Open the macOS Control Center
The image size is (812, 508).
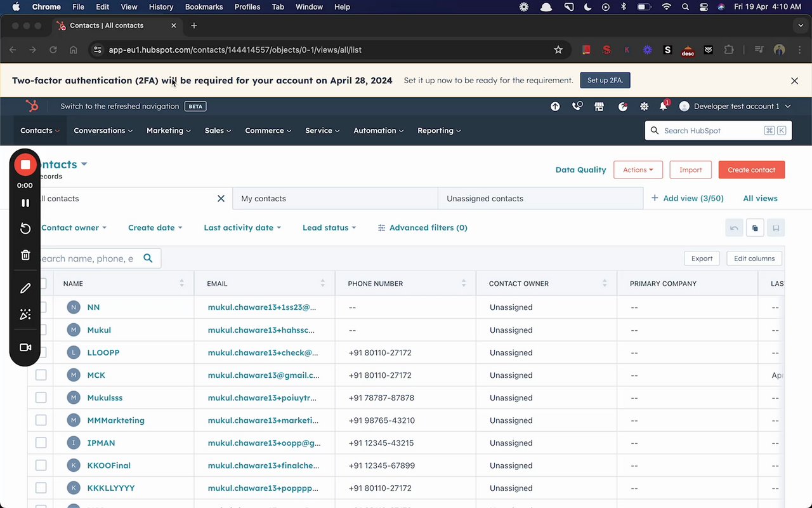pyautogui.click(x=704, y=7)
